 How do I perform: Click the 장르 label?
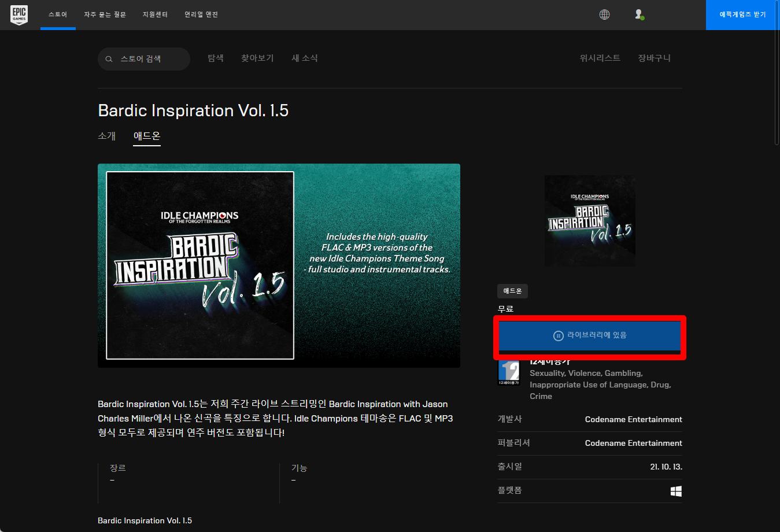click(x=118, y=468)
